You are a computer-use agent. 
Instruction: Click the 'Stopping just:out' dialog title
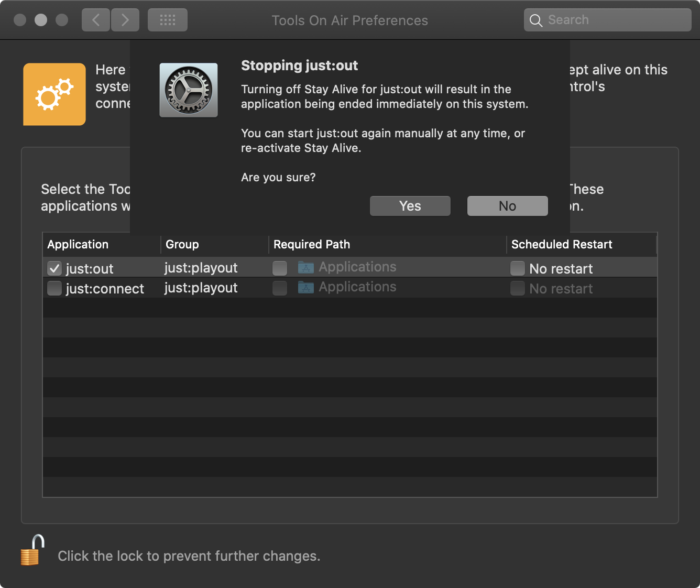[300, 66]
